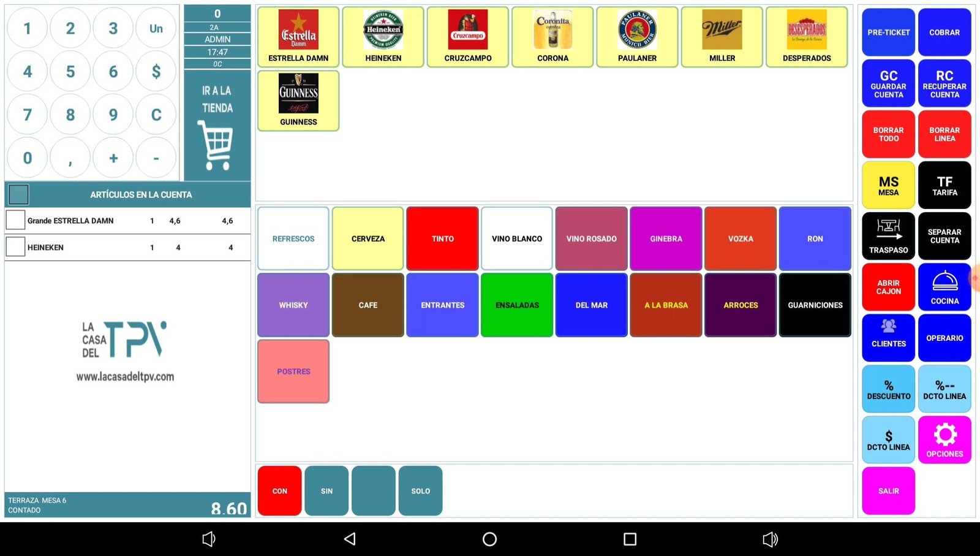Show the Vozka category
The height and width of the screenshot is (556, 980).
(x=741, y=238)
